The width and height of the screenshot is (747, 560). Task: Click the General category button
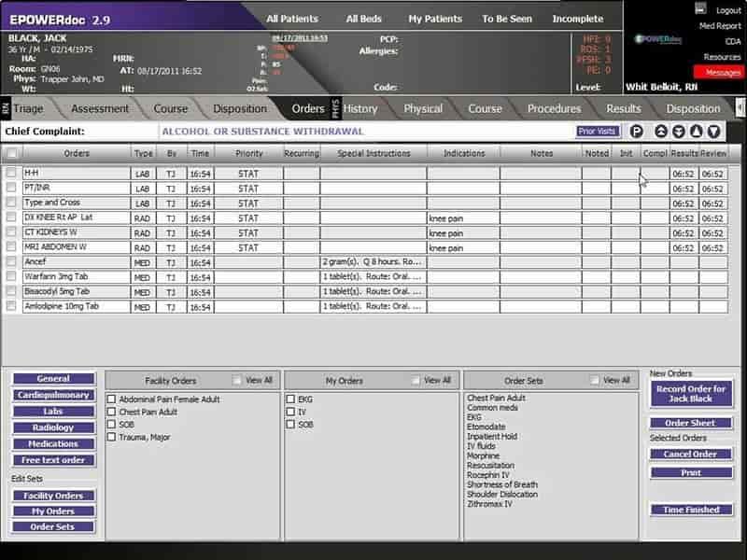point(53,379)
